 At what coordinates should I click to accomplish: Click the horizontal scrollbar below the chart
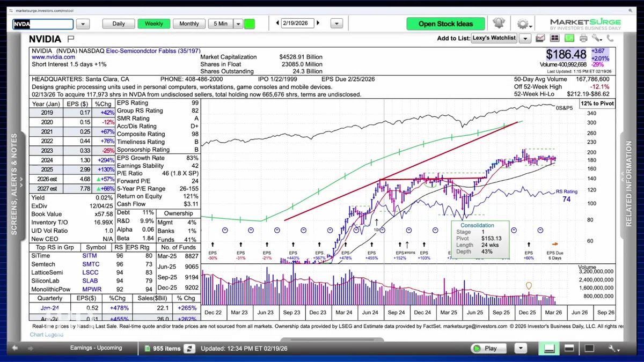click(x=333, y=339)
